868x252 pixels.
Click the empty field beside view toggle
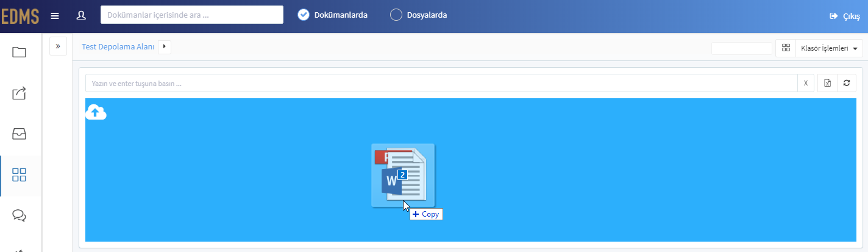coord(742,48)
